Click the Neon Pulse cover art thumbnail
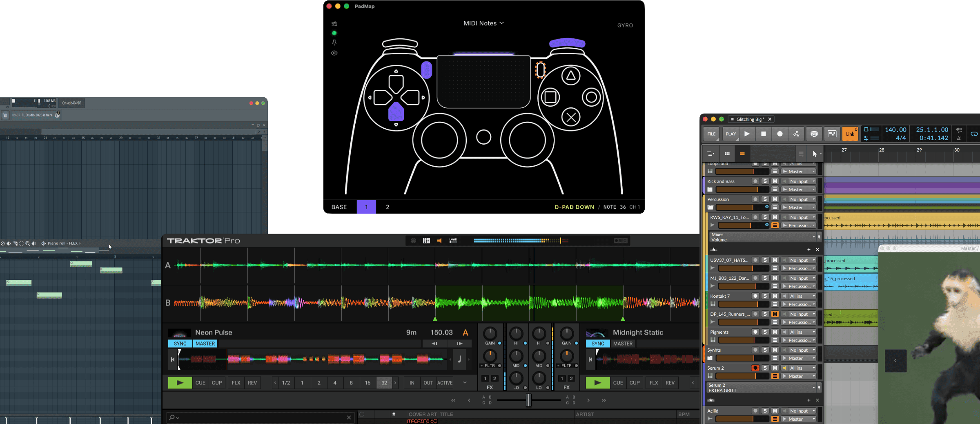Viewport: 980px width, 424px height. click(180, 333)
